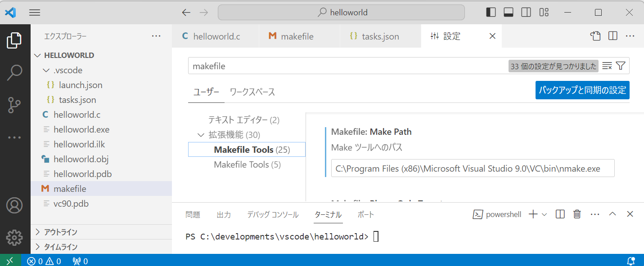
Task: Open the terminal profile dropdown arrow
Action: coord(543,214)
